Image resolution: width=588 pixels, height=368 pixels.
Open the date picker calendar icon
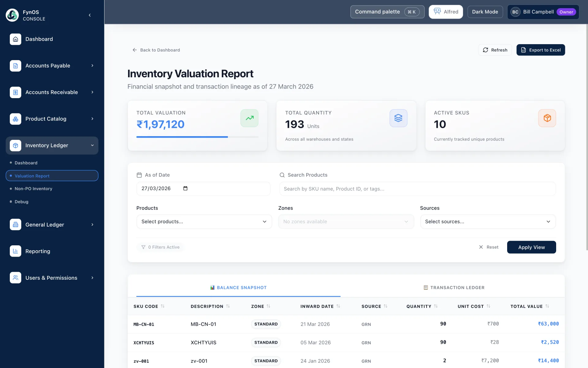click(185, 188)
